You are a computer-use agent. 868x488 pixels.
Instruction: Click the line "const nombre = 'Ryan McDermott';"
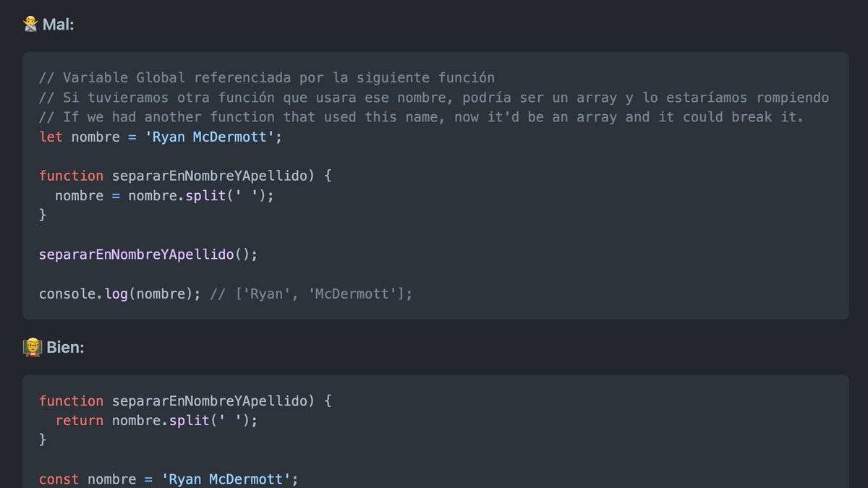tap(169, 479)
